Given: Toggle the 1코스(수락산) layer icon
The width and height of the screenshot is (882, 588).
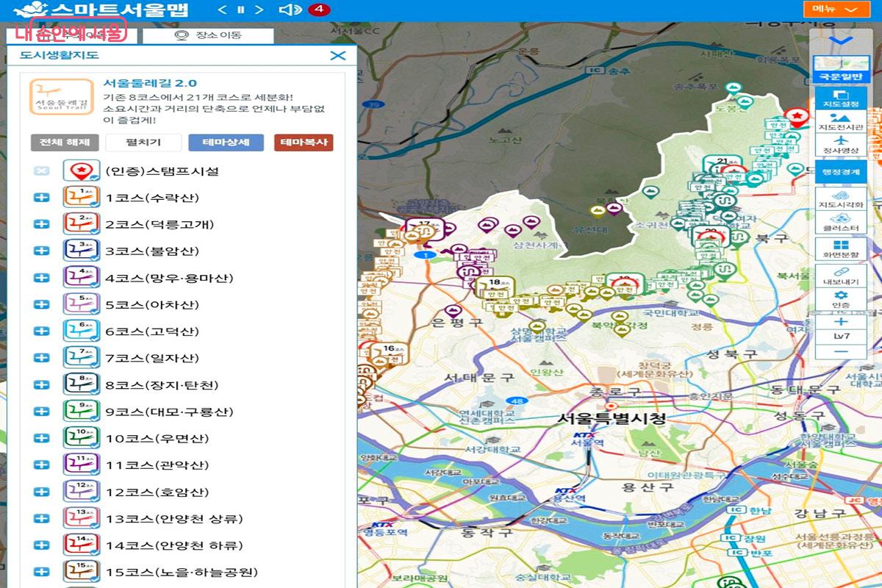Looking at the screenshot, I should [x=81, y=198].
